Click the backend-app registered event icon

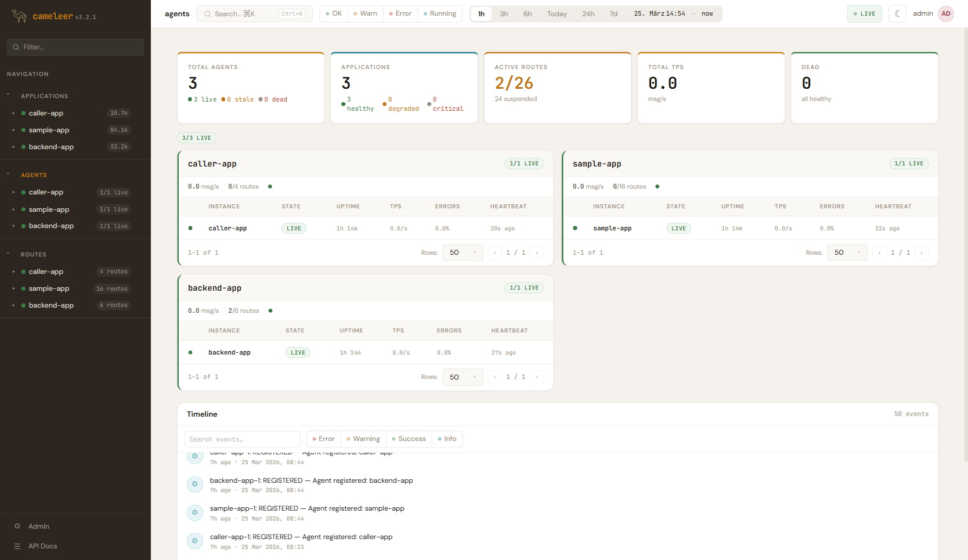pyautogui.click(x=195, y=484)
